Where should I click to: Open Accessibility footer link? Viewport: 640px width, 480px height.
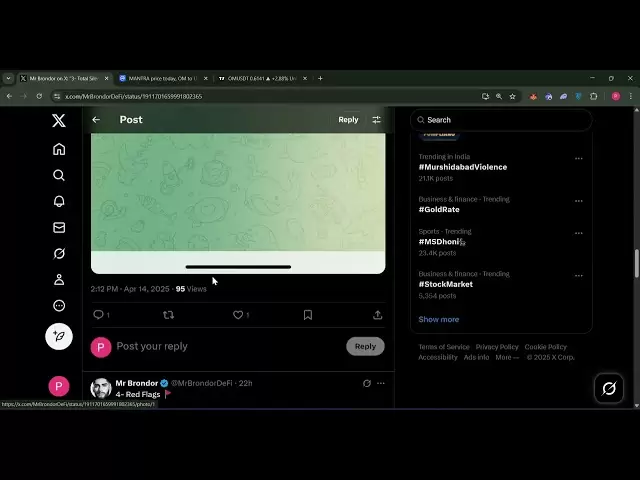click(438, 357)
